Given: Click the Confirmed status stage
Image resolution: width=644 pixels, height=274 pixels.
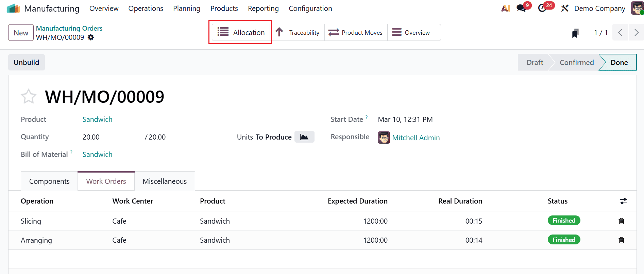Looking at the screenshot, I should [x=576, y=63].
